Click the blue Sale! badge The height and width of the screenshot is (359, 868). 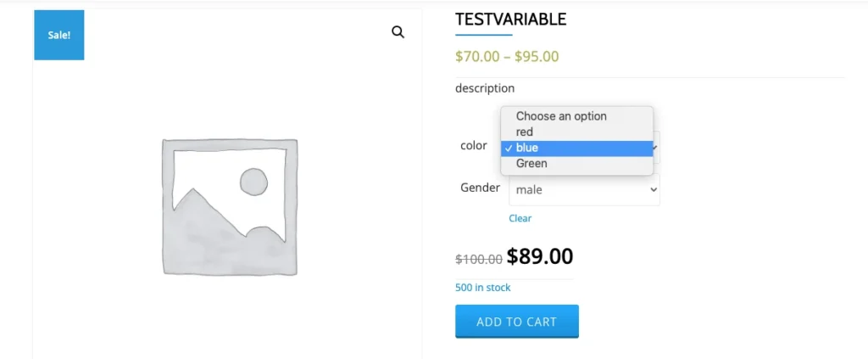pos(59,35)
